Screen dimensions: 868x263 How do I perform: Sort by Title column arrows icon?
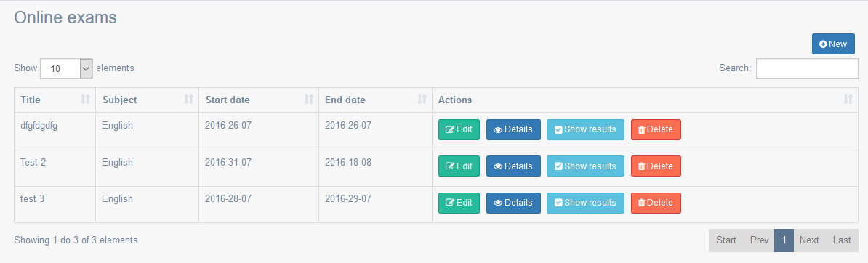tap(85, 100)
